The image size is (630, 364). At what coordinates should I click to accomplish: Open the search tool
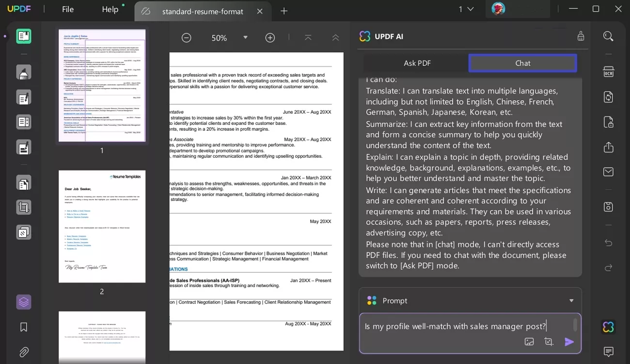click(608, 36)
